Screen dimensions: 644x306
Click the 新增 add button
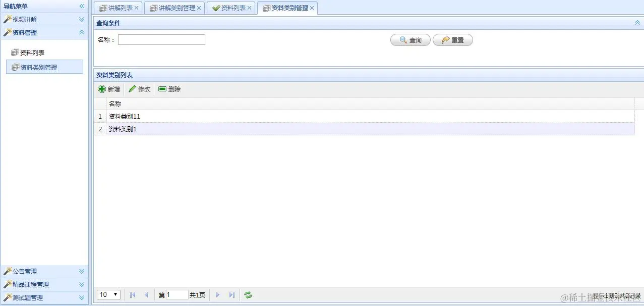coord(109,89)
